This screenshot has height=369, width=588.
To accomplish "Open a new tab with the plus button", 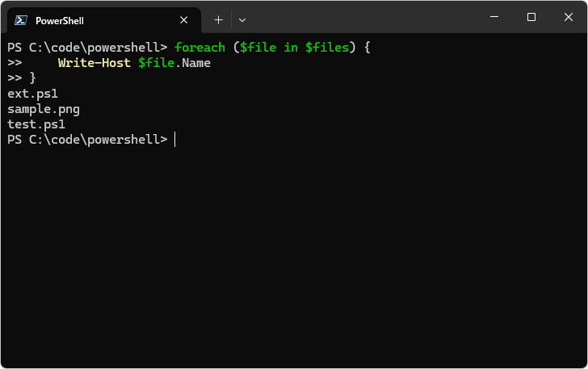I will 218,20.
